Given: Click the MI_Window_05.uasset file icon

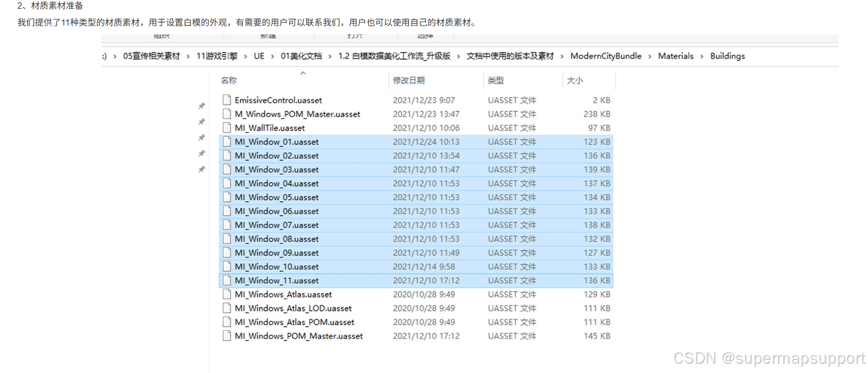Looking at the screenshot, I should [227, 198].
